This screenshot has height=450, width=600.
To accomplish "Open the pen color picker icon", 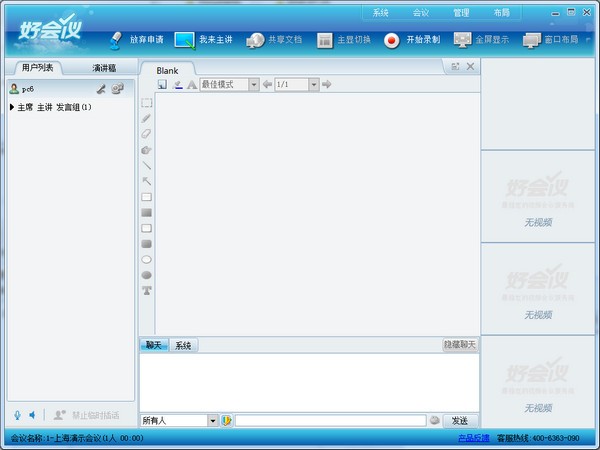I will tap(178, 85).
